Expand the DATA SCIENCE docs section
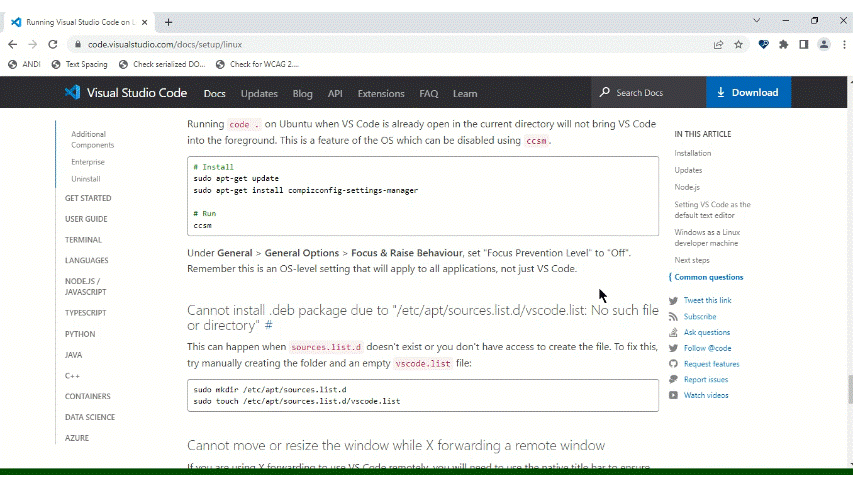 tap(90, 417)
